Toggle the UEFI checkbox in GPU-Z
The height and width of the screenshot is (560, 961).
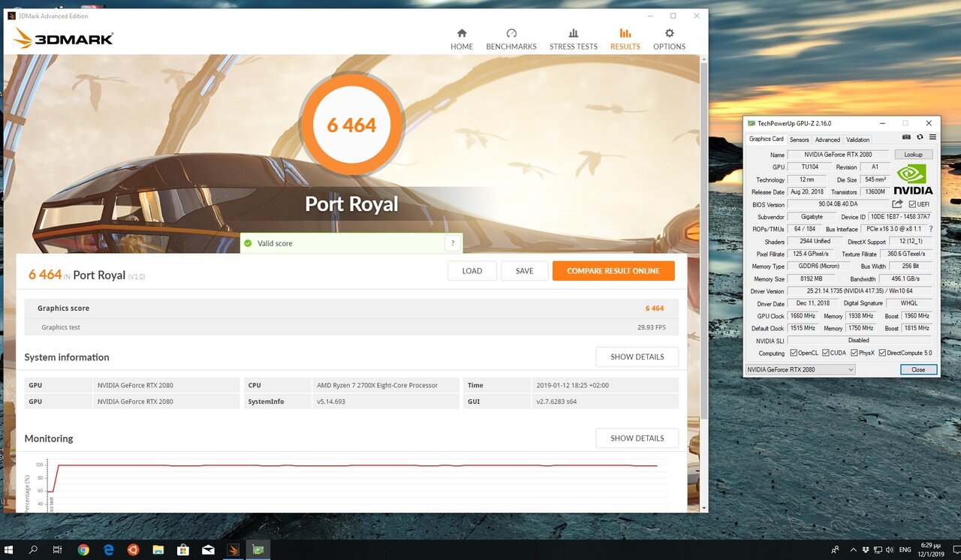912,204
